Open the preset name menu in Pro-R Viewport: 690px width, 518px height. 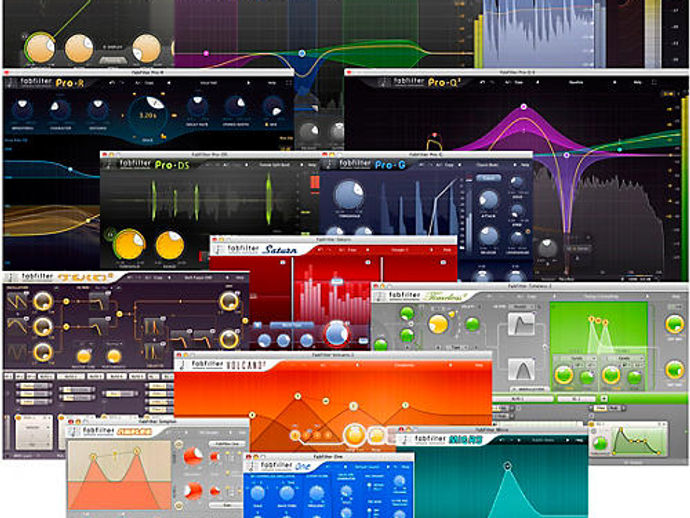208,83
